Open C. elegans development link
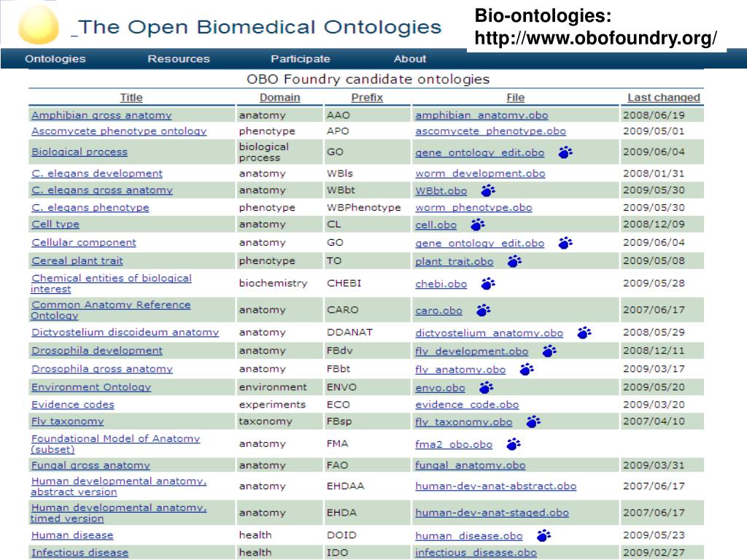 (97, 174)
